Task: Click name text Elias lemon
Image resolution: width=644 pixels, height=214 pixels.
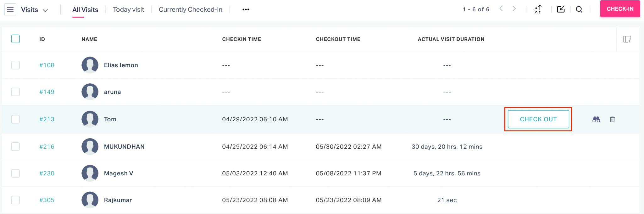Action: 121,65
